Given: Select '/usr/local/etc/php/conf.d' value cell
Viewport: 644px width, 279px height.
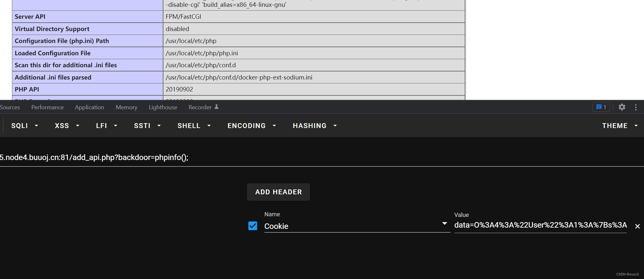Looking at the screenshot, I should [314, 65].
